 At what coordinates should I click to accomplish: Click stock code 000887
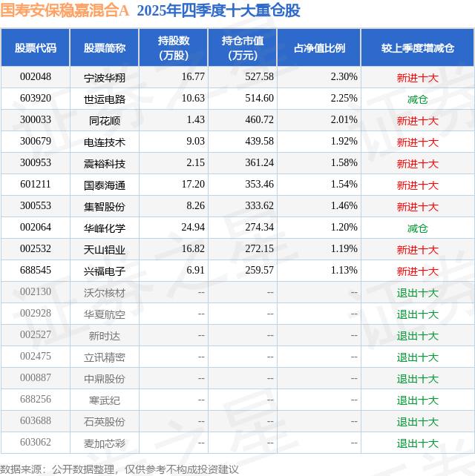35,379
